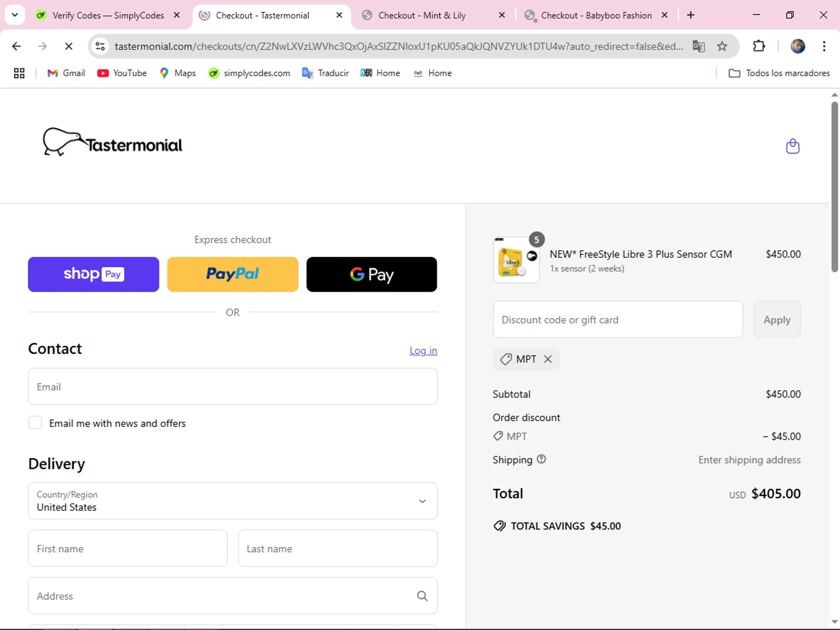
Task: View site information icon in address bar
Action: 100,46
